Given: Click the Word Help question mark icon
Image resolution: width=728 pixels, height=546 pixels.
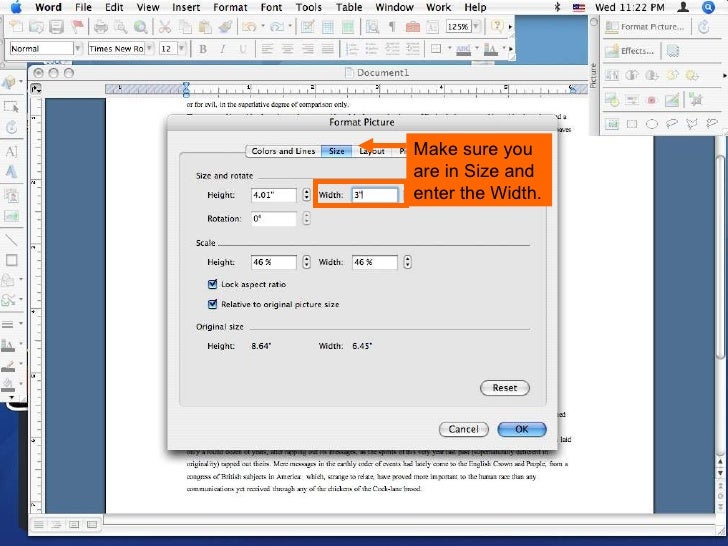Looking at the screenshot, I should 497,26.
